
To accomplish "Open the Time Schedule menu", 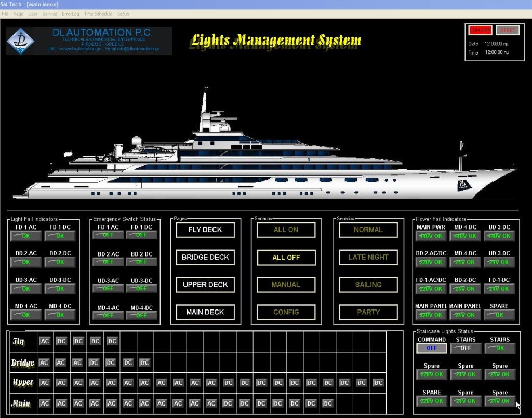I will (98, 14).
